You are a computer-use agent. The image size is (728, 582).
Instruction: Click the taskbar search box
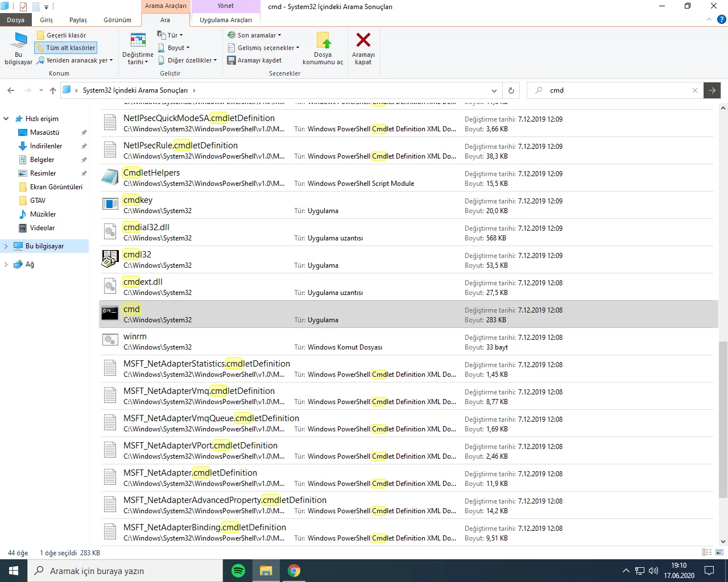(125, 571)
